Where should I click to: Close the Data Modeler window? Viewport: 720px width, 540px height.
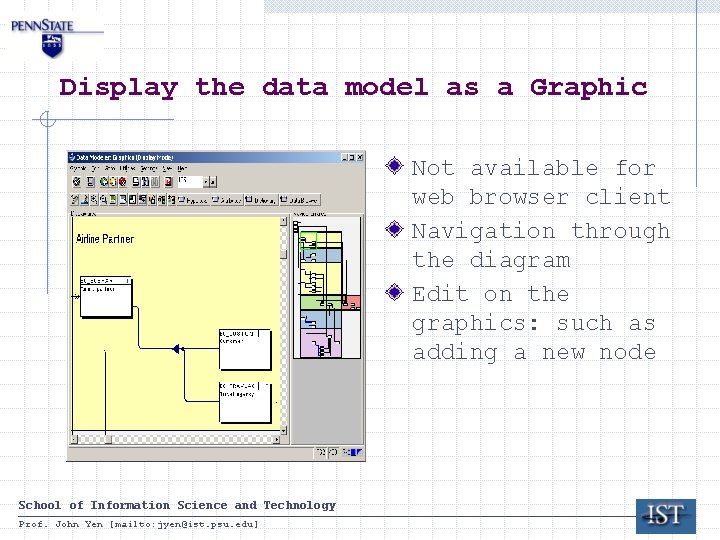click(x=360, y=157)
